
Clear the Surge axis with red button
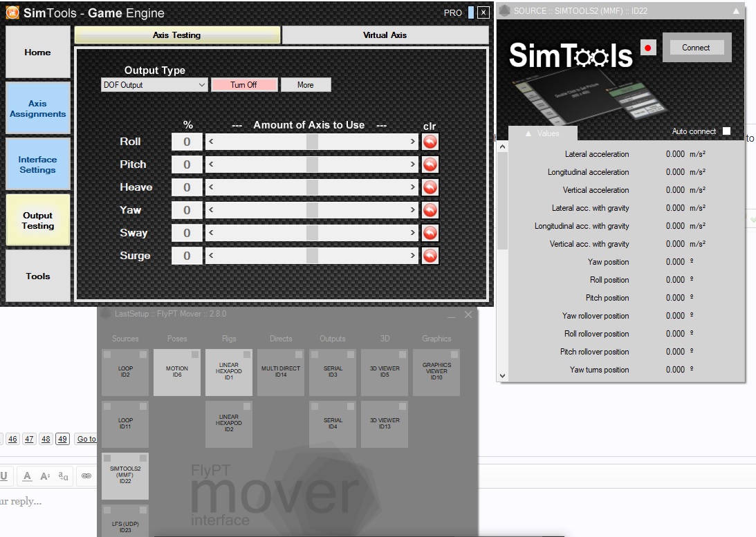click(430, 256)
